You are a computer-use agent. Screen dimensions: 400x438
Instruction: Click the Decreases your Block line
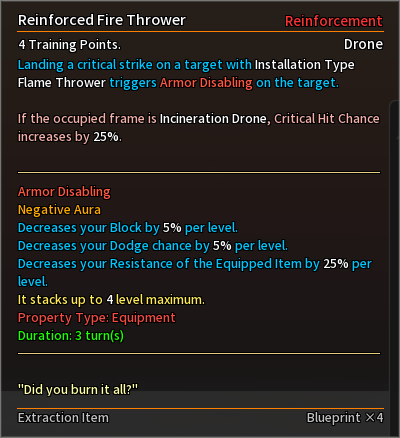coord(128,228)
